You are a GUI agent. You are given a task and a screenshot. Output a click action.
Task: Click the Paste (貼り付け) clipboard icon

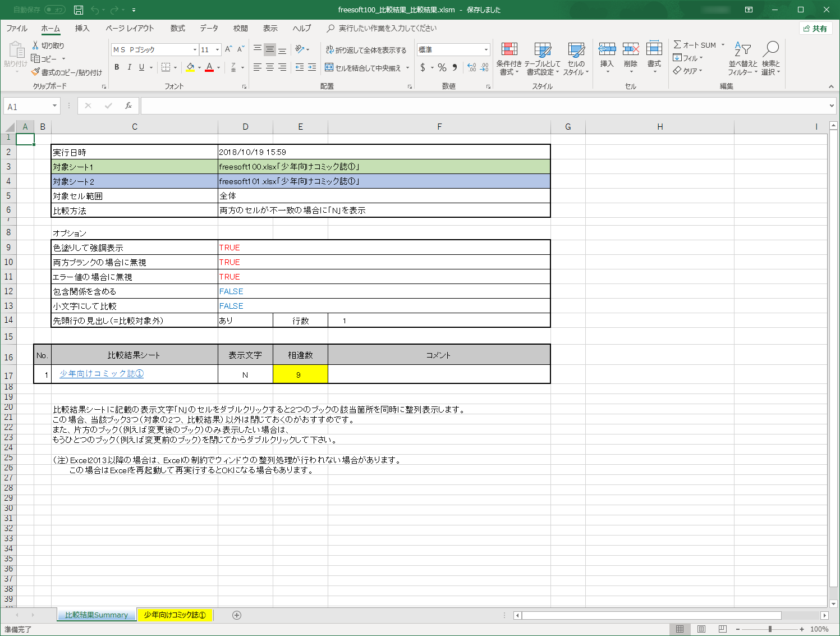click(x=16, y=51)
